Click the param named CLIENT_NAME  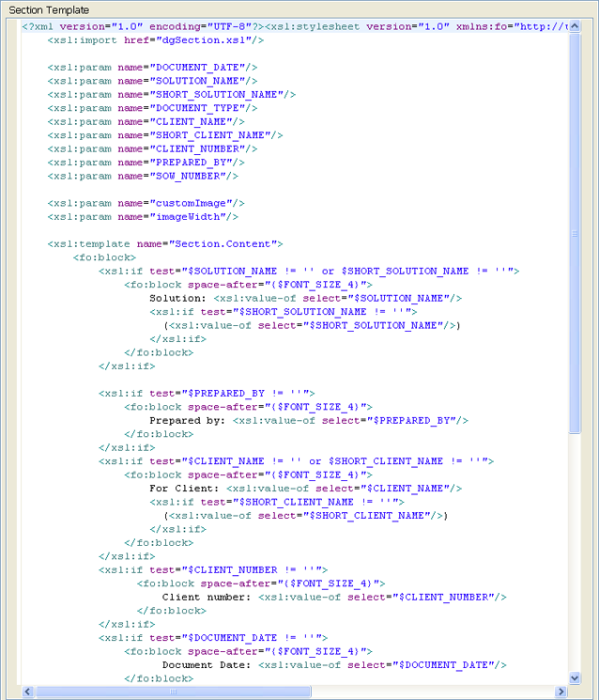click(146, 122)
